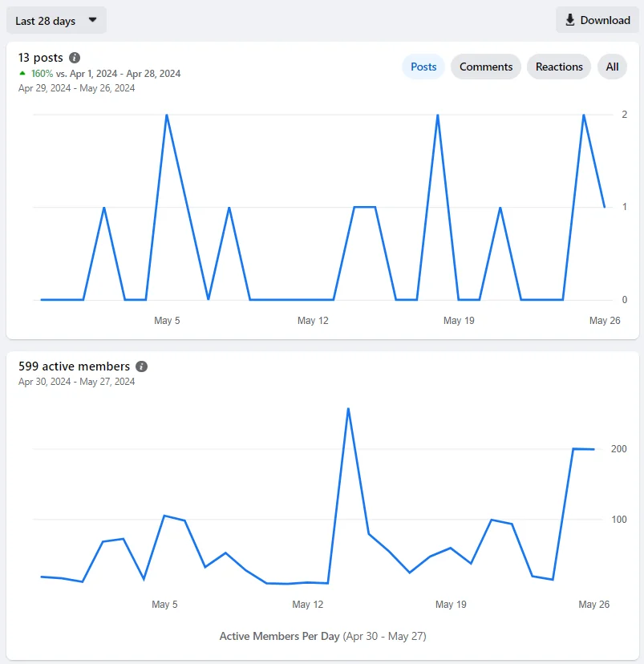Click the Download button
644x664 pixels.
[597, 20]
